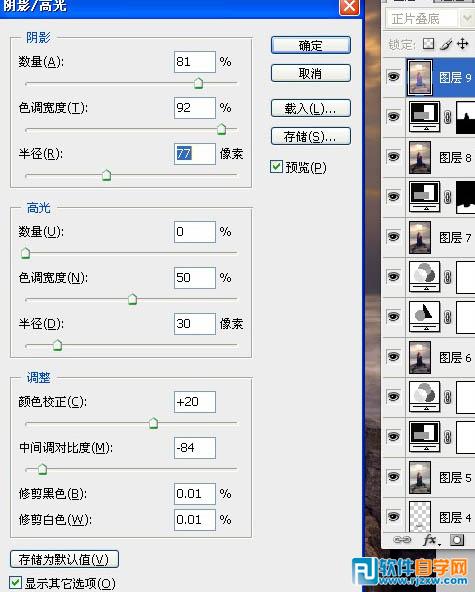475x592 pixels.
Task: Toggle eye of adjustment layer below 图层 9
Action: pyautogui.click(x=393, y=117)
